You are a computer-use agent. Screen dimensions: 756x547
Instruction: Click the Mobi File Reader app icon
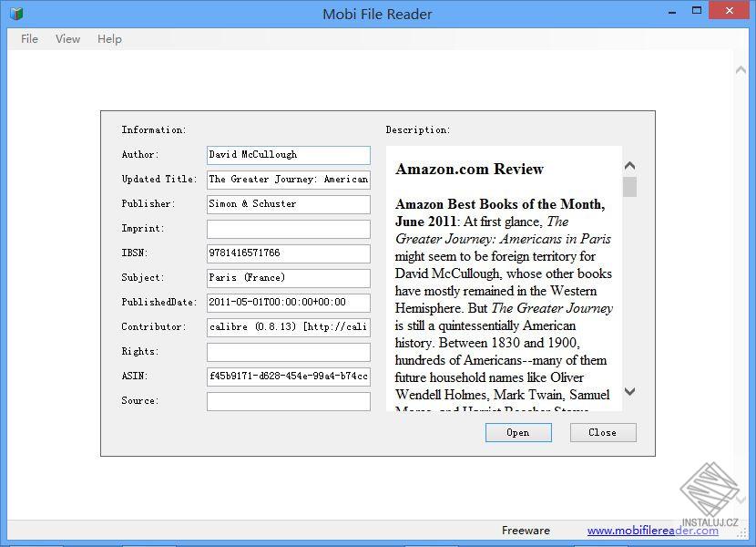pyautogui.click(x=16, y=14)
